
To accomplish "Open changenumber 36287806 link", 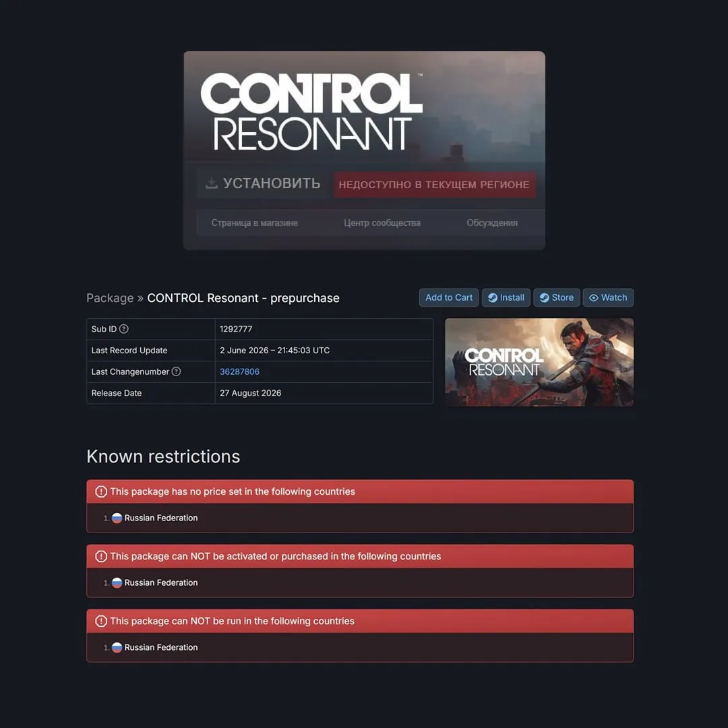I will pyautogui.click(x=239, y=372).
